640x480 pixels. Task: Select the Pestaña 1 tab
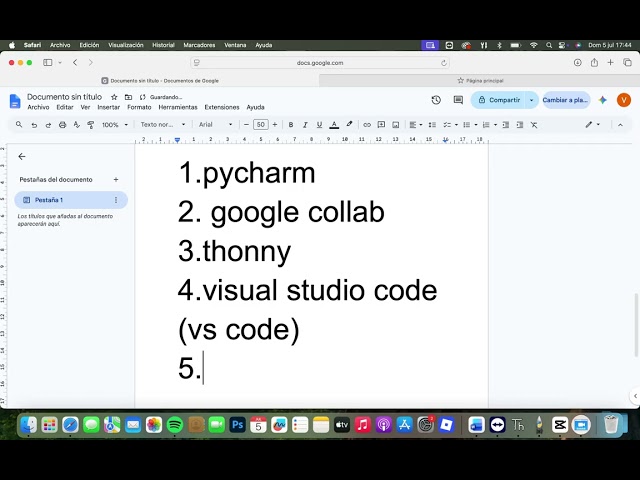click(71, 200)
